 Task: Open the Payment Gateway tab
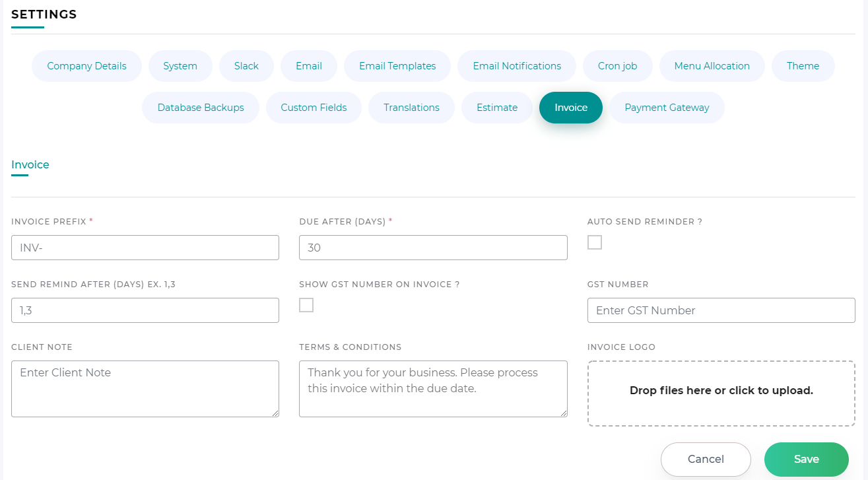(667, 108)
